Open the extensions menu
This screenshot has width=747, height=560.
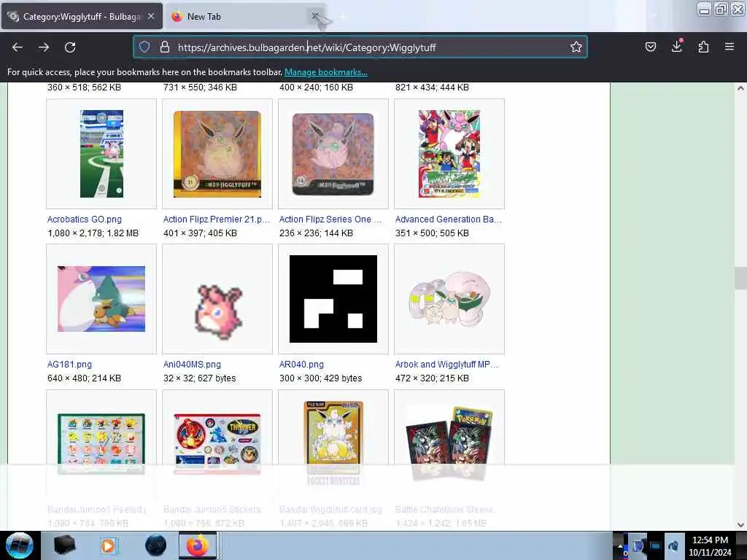click(703, 47)
